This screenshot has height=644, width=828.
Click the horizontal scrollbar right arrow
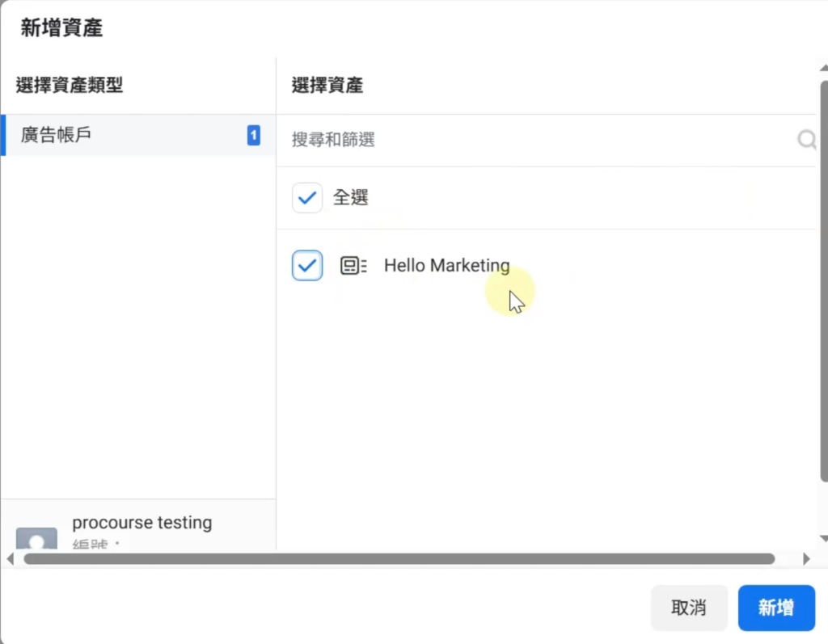coord(806,558)
